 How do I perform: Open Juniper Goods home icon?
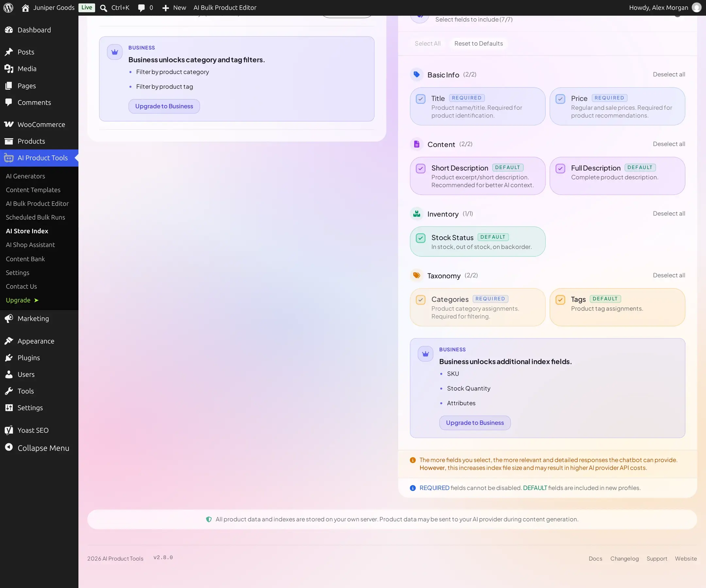click(x=25, y=8)
